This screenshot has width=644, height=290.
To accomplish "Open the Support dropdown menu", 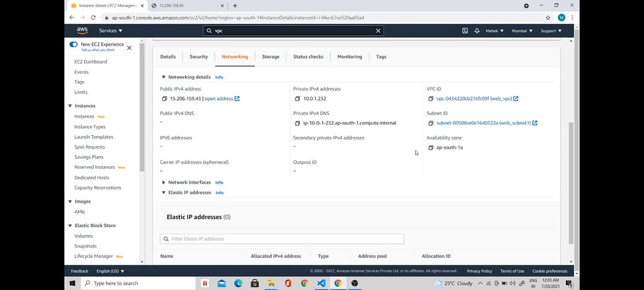I will [551, 31].
